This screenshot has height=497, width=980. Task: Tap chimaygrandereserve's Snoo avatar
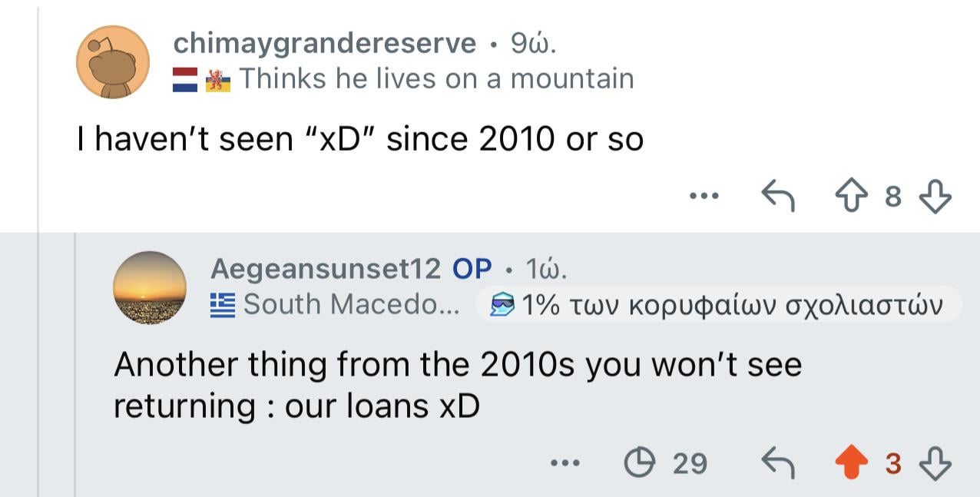[x=111, y=61]
